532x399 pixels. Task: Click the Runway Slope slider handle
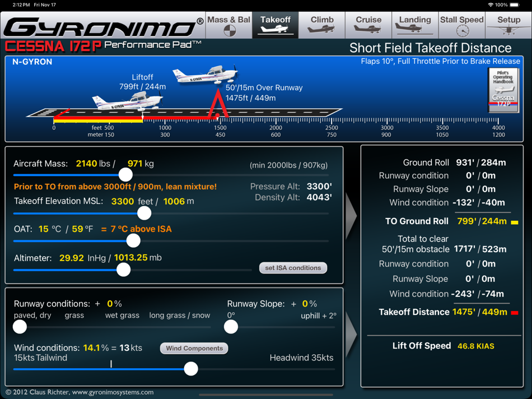coord(231,327)
